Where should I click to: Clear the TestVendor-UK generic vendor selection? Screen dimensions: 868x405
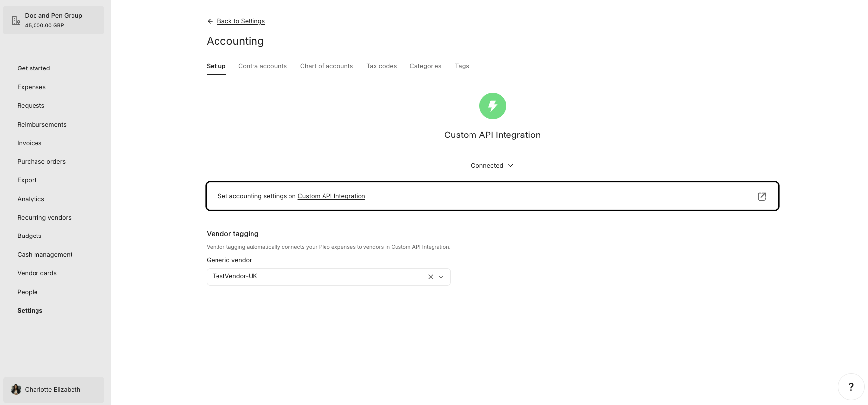(x=431, y=277)
